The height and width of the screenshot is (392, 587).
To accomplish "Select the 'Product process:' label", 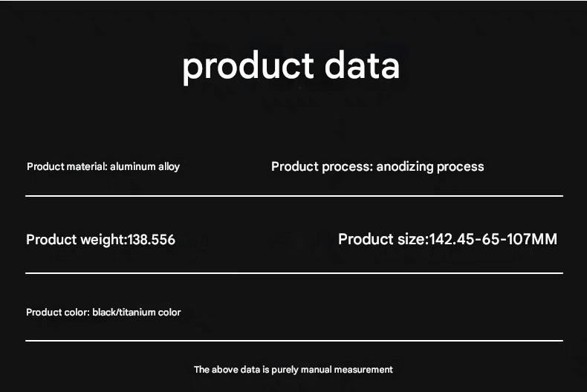I will [322, 167].
